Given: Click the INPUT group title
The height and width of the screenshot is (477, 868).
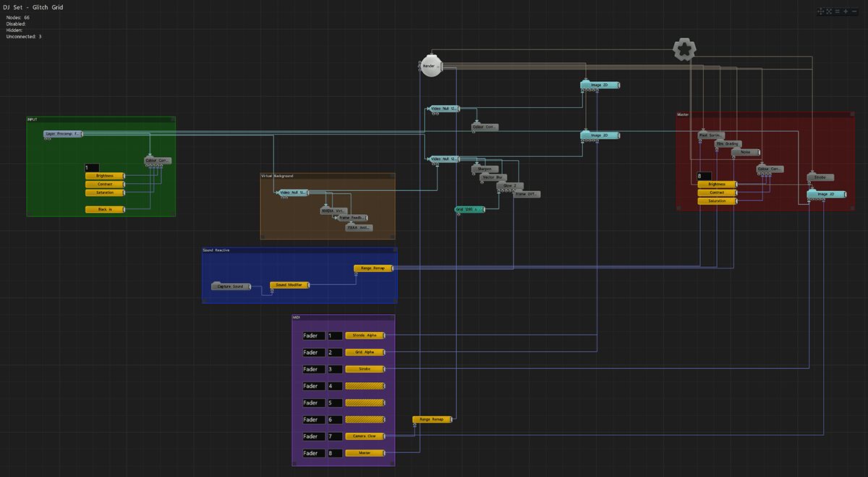Looking at the screenshot, I should tap(32, 119).
